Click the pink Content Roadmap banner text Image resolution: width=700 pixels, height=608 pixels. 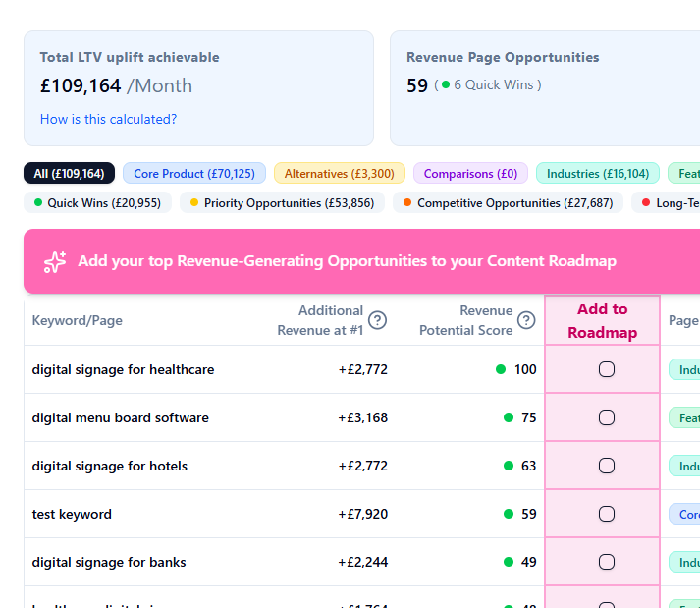coord(347,261)
